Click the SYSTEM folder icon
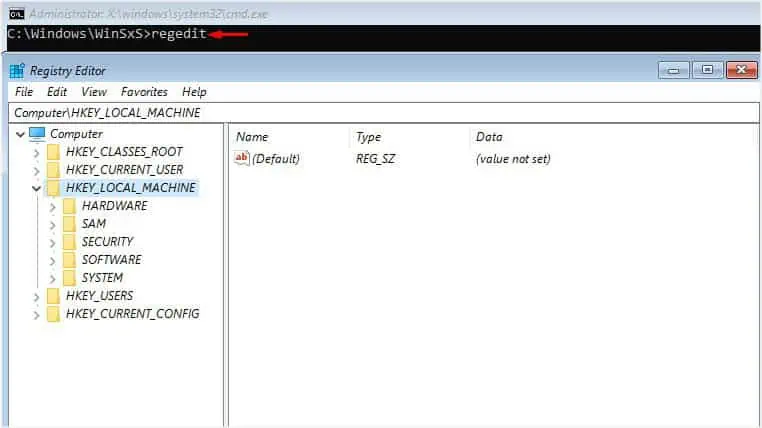Viewport: 762px width, 428px height. (69, 278)
